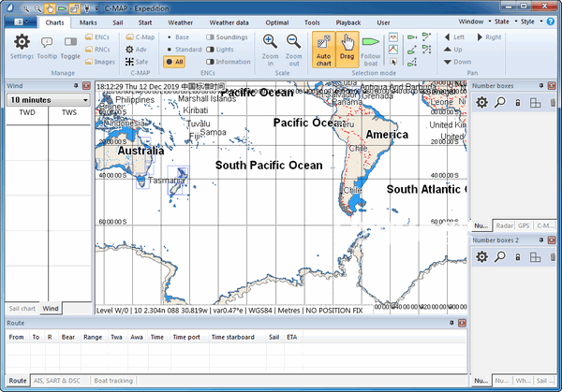Close the Wind panel
The width and height of the screenshot is (562, 392).
[x=86, y=85]
